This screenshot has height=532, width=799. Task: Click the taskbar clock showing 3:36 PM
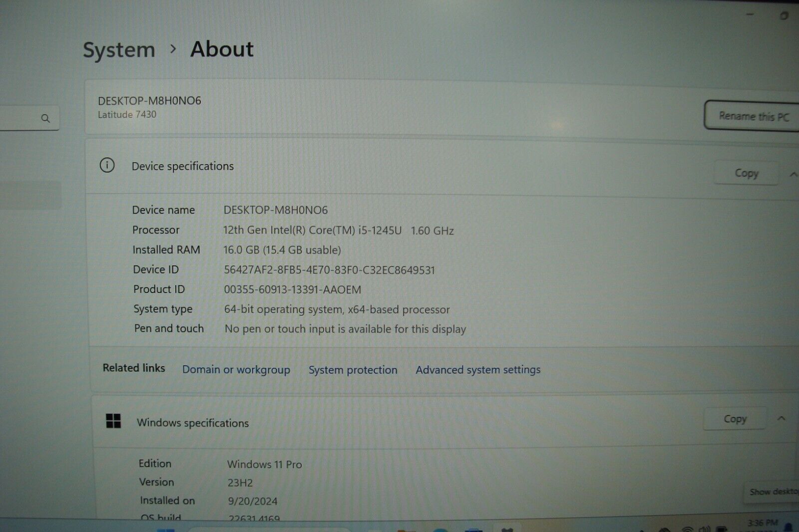pos(763,523)
